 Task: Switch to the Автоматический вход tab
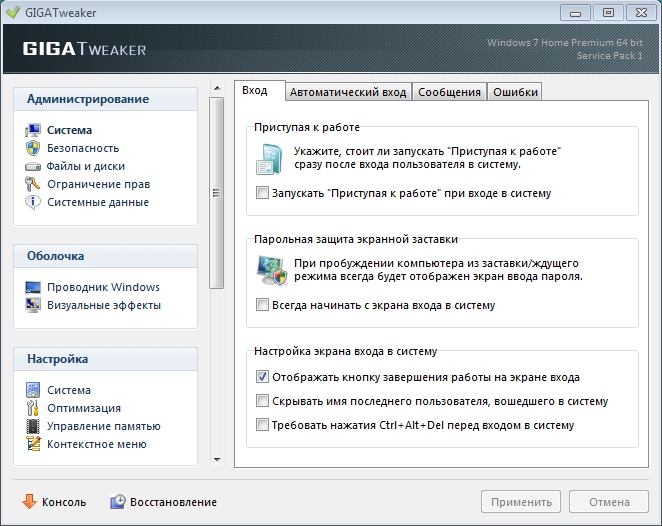tap(347, 92)
